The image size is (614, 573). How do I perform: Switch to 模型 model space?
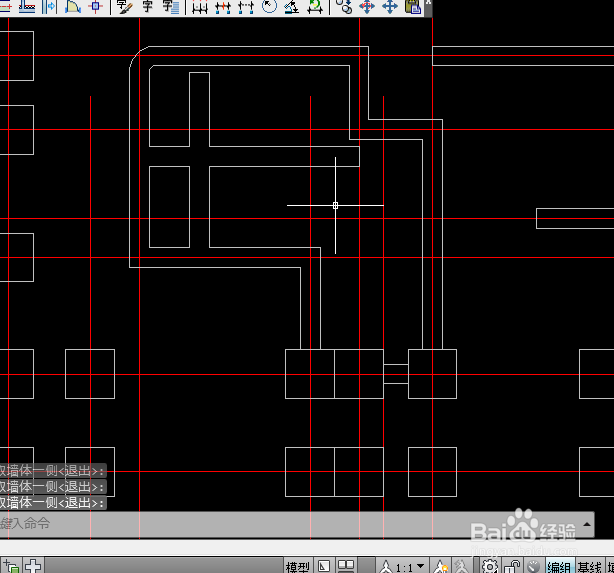pos(298,567)
